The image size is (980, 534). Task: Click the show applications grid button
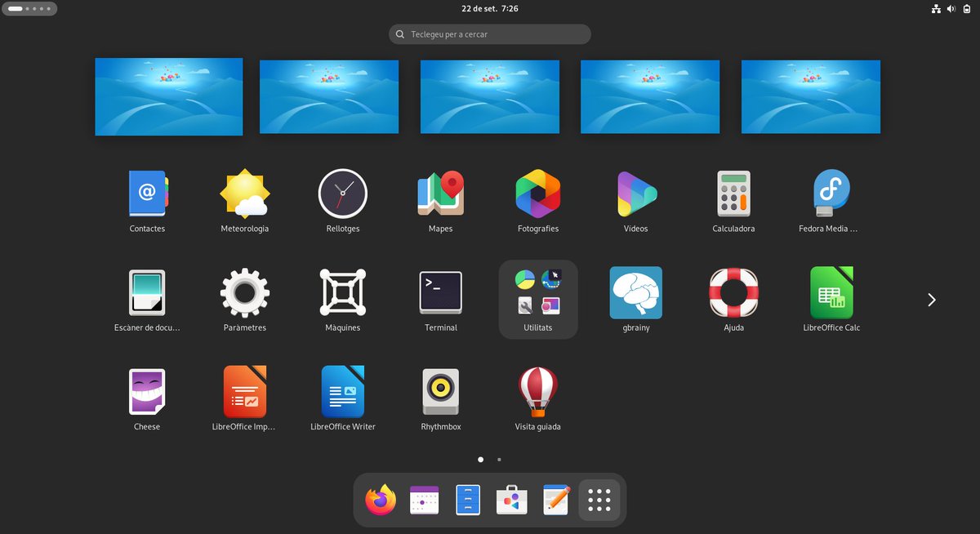pyautogui.click(x=599, y=500)
